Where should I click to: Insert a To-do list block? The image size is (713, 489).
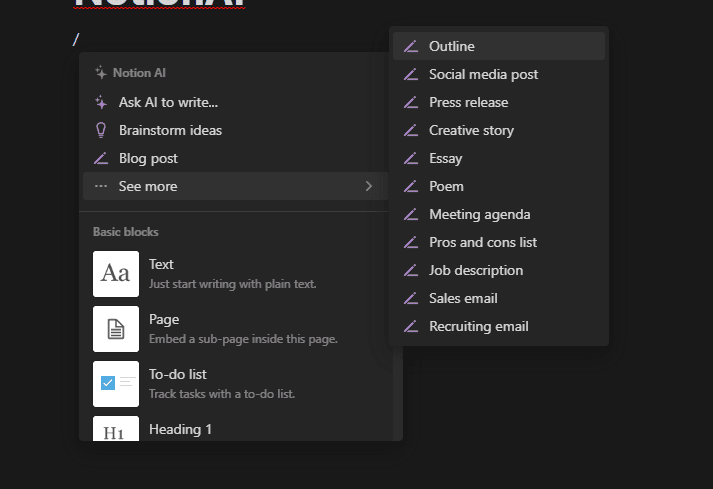click(x=236, y=384)
